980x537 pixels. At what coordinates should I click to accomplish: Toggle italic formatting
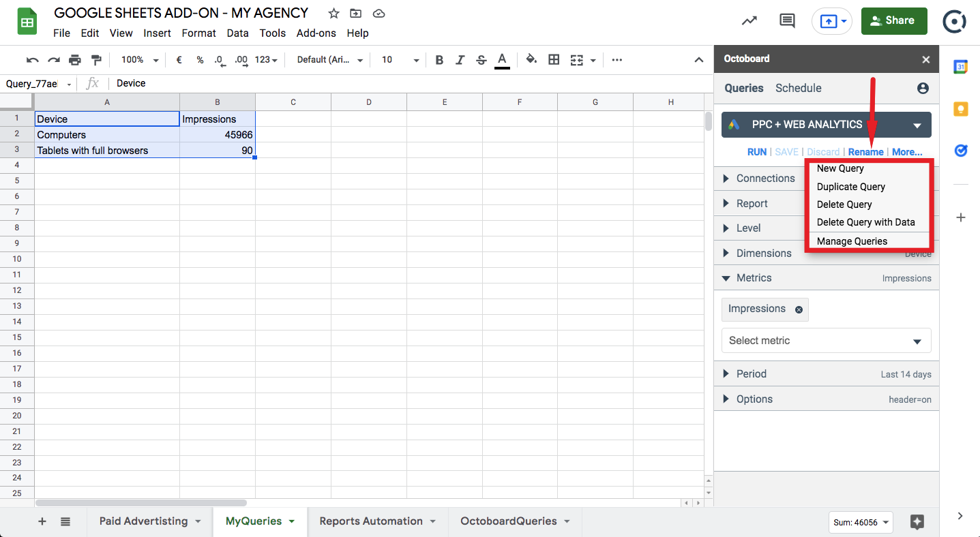click(460, 60)
